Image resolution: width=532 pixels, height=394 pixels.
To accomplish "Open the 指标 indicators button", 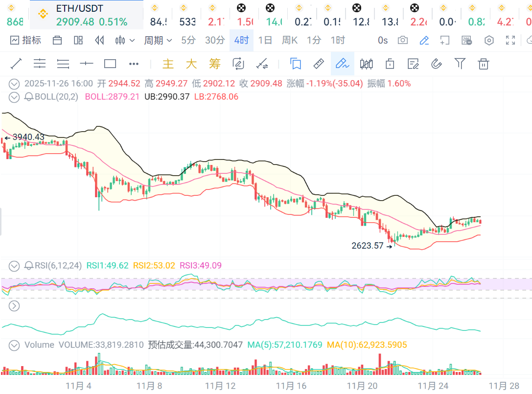I will click(x=26, y=40).
